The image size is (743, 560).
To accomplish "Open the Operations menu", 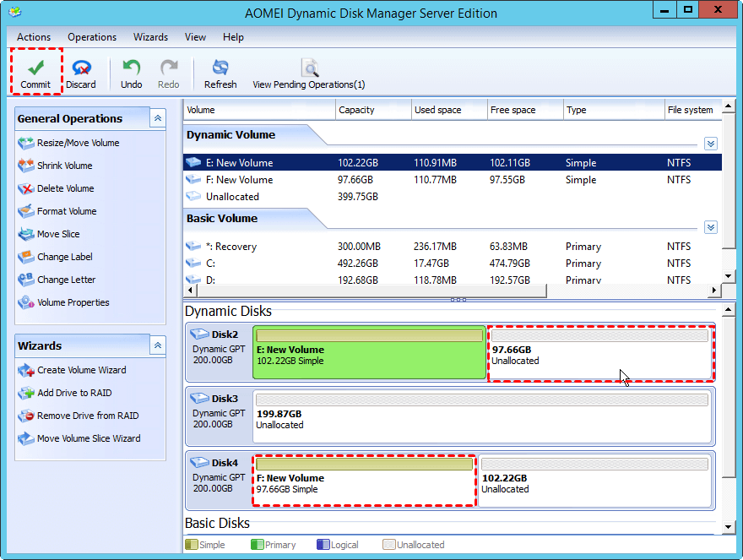I will click(x=92, y=37).
